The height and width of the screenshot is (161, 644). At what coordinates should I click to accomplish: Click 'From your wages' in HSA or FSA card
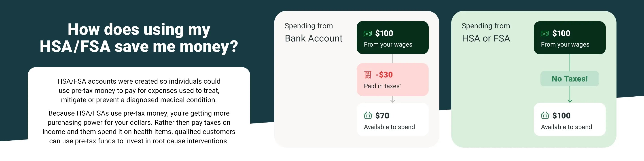click(565, 44)
